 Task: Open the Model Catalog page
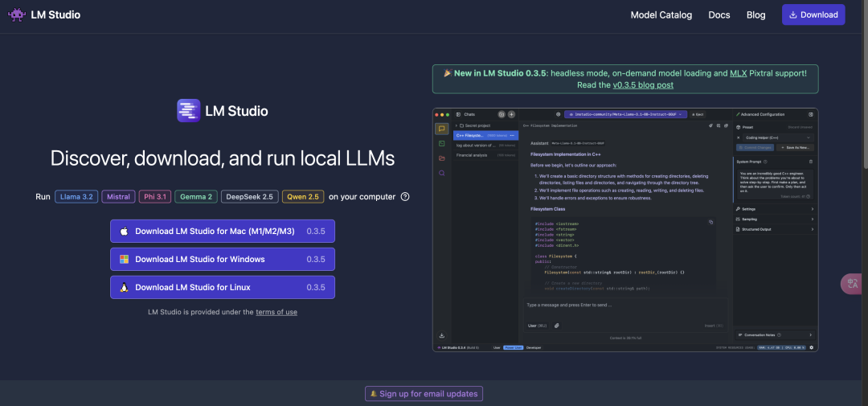click(x=661, y=15)
